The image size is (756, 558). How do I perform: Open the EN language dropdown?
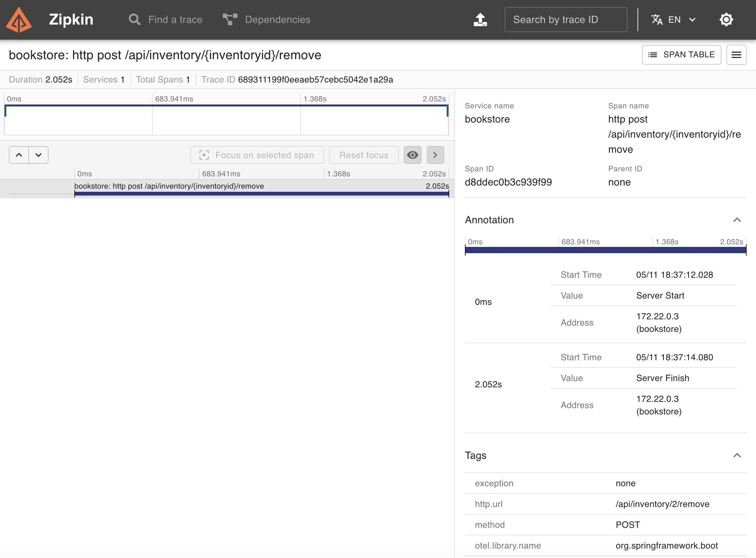pyautogui.click(x=673, y=20)
